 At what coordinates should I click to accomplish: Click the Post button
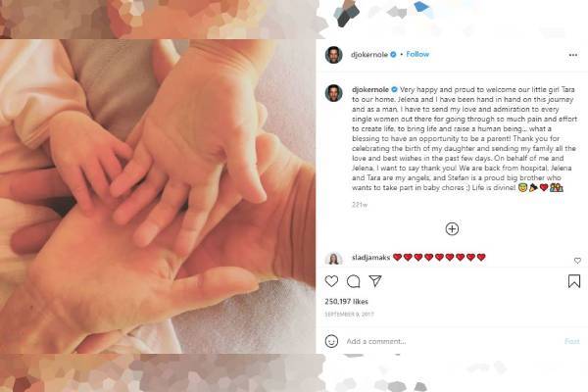(572, 341)
